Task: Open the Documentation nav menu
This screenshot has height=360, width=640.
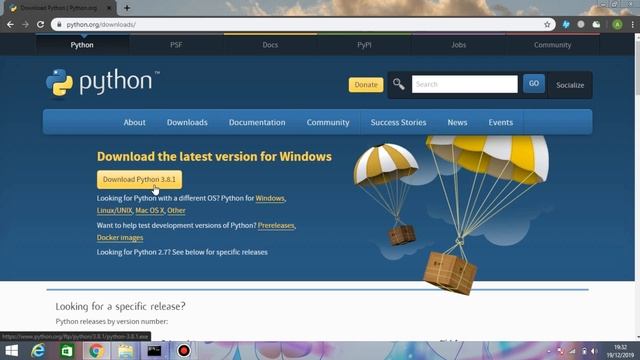Action: 257,122
